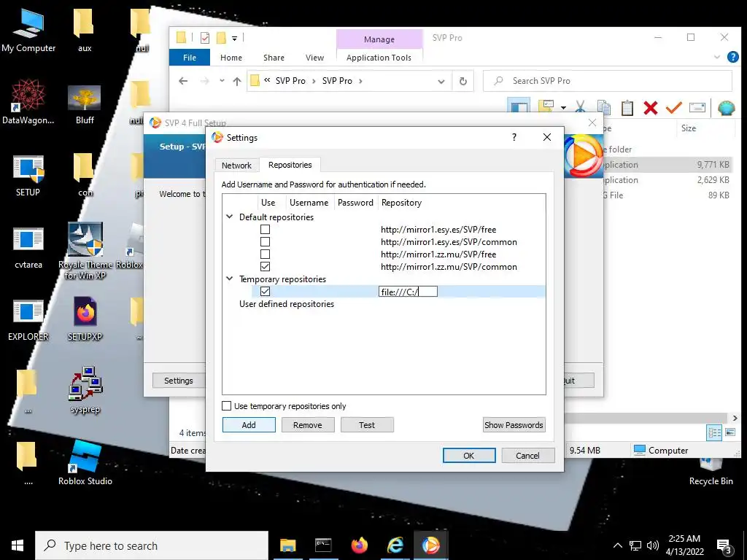Open the Explorer File tab

point(190,58)
